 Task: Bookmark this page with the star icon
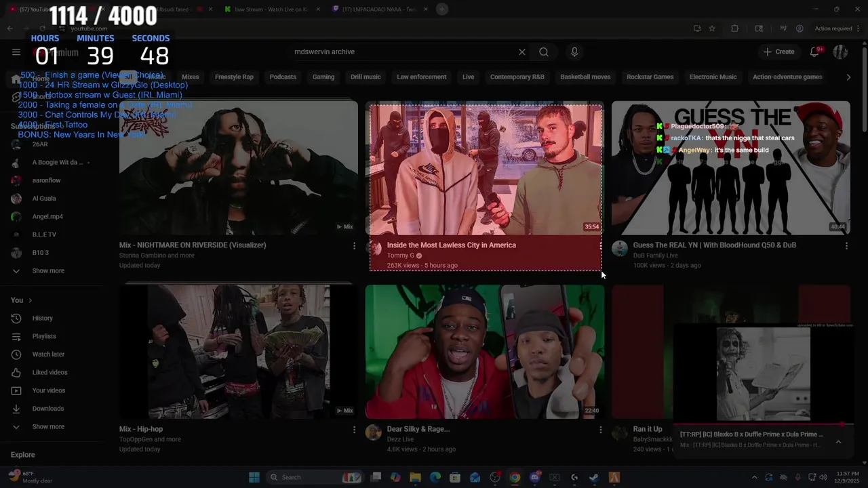[712, 28]
